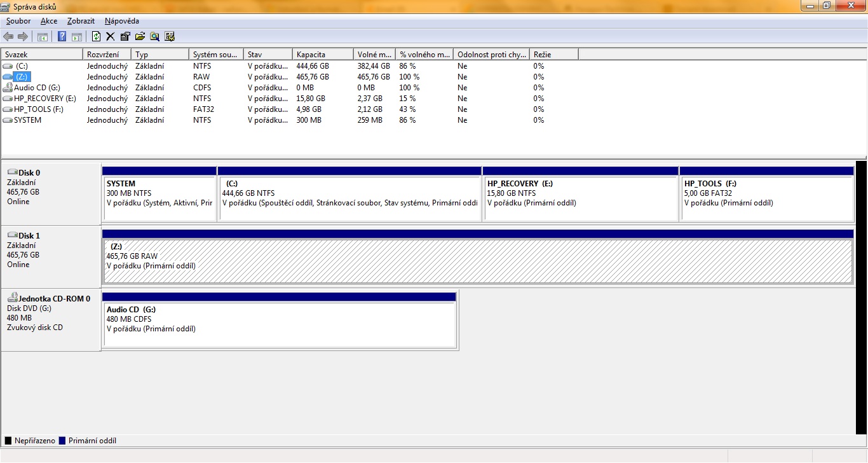Click the CD icon beside Jednotka CD-ROM 0
The width and height of the screenshot is (868, 463).
click(12, 298)
